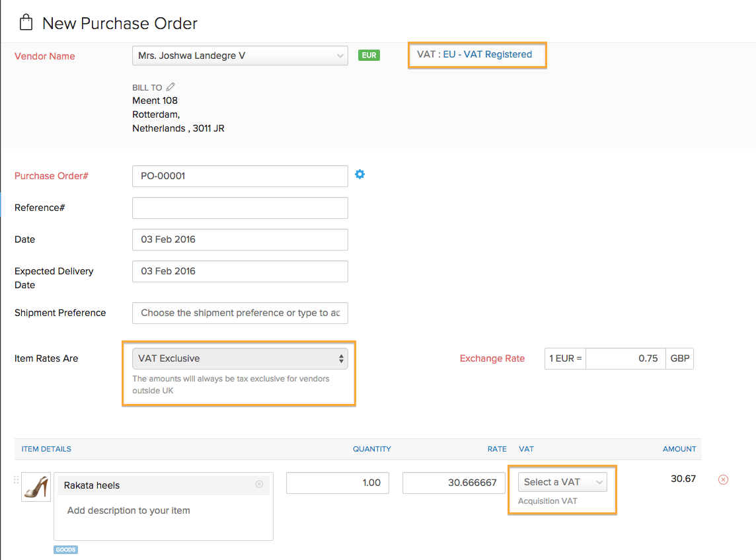Image resolution: width=756 pixels, height=560 pixels.
Task: Click the Shipment Preference field
Action: pyautogui.click(x=240, y=313)
